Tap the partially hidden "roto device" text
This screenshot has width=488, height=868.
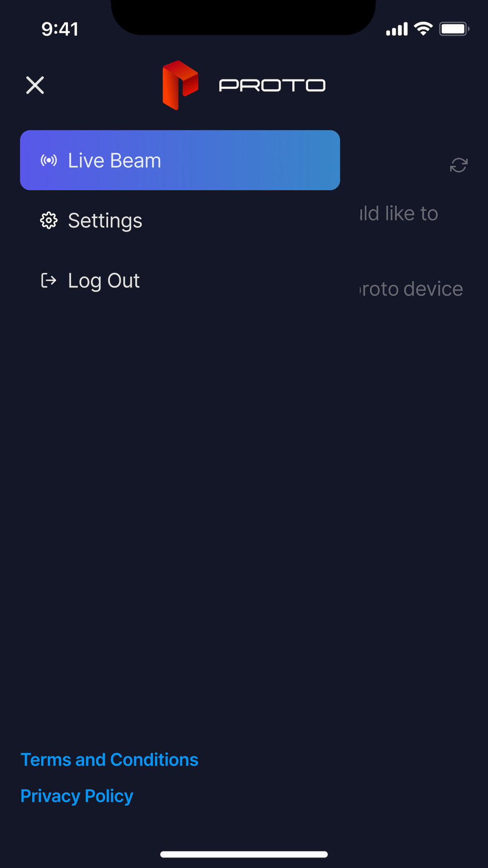(x=412, y=289)
